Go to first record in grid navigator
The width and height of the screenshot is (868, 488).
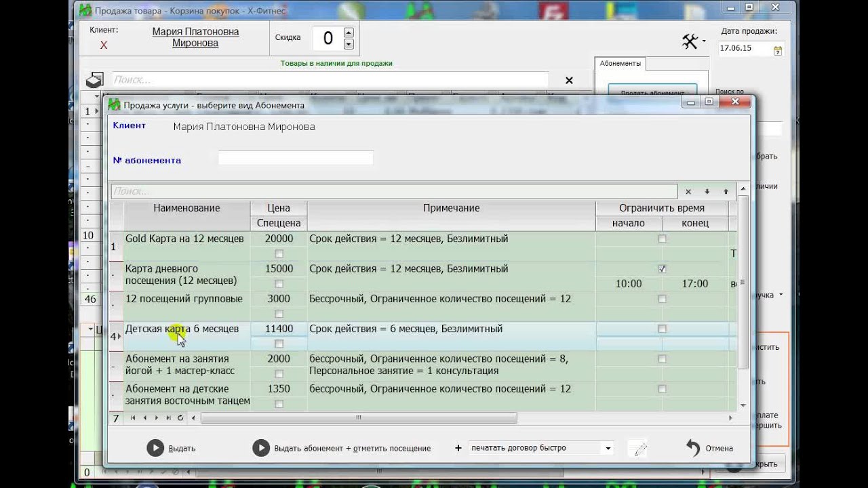pos(133,418)
